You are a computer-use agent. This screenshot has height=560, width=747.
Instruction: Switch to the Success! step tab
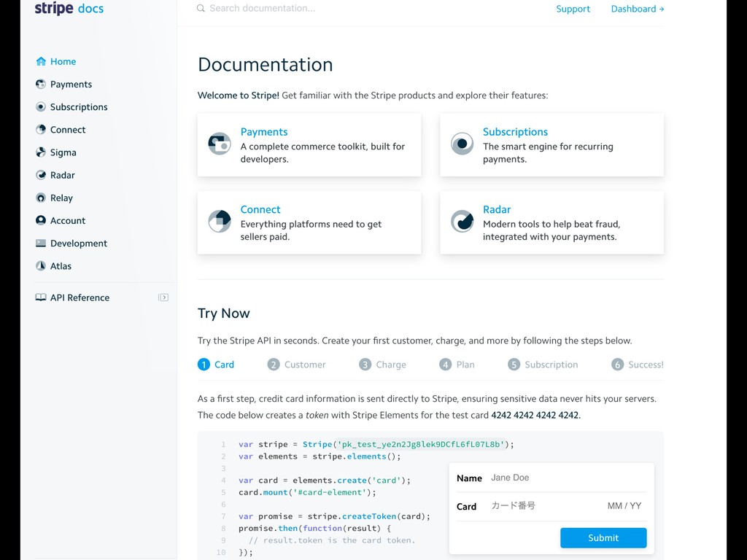638,365
